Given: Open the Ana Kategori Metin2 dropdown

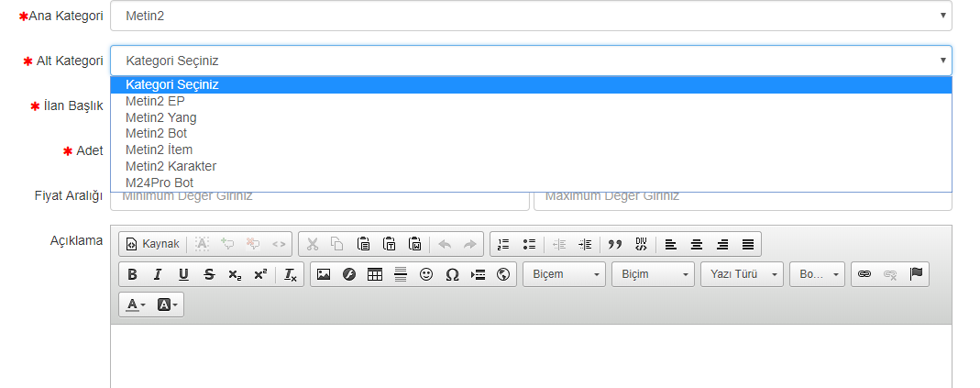Looking at the screenshot, I should point(530,16).
